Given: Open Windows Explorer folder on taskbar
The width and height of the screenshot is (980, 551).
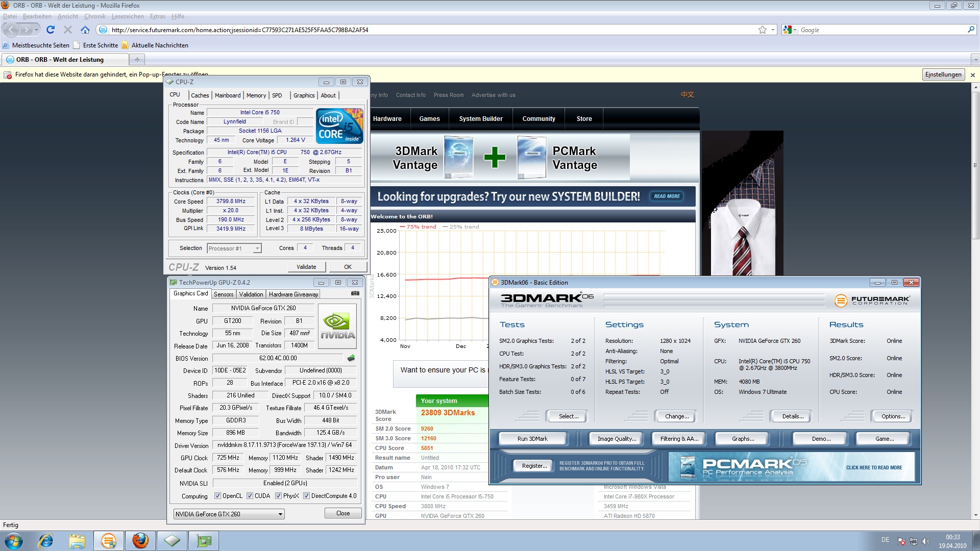Looking at the screenshot, I should pyautogui.click(x=77, y=541).
